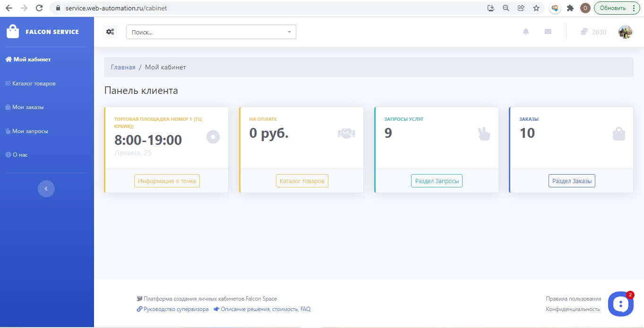The width and height of the screenshot is (644, 328).
Task: Open the Конфиденциальность footer link
Action: pos(573,309)
